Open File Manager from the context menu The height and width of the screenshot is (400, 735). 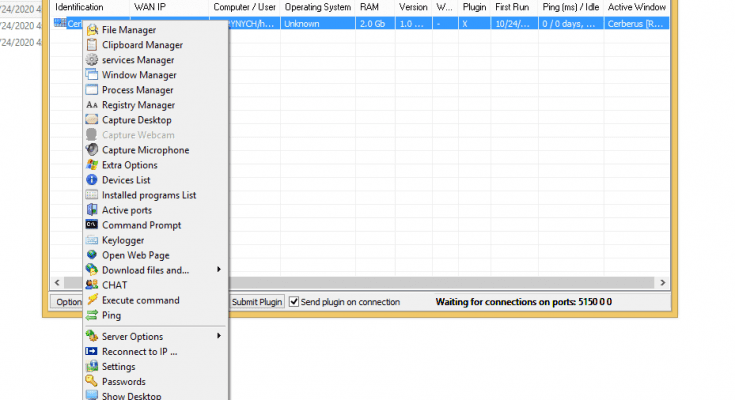[x=129, y=30]
